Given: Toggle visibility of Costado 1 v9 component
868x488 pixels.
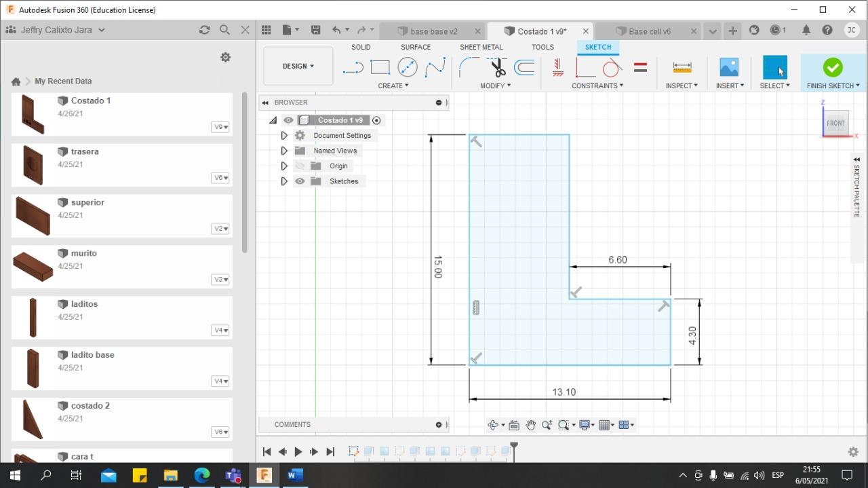Looking at the screenshot, I should (288, 120).
